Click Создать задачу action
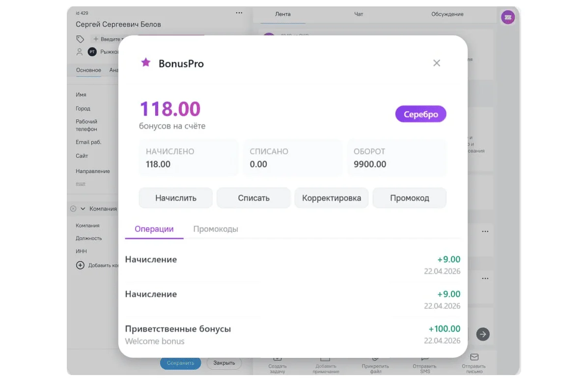 (278, 365)
